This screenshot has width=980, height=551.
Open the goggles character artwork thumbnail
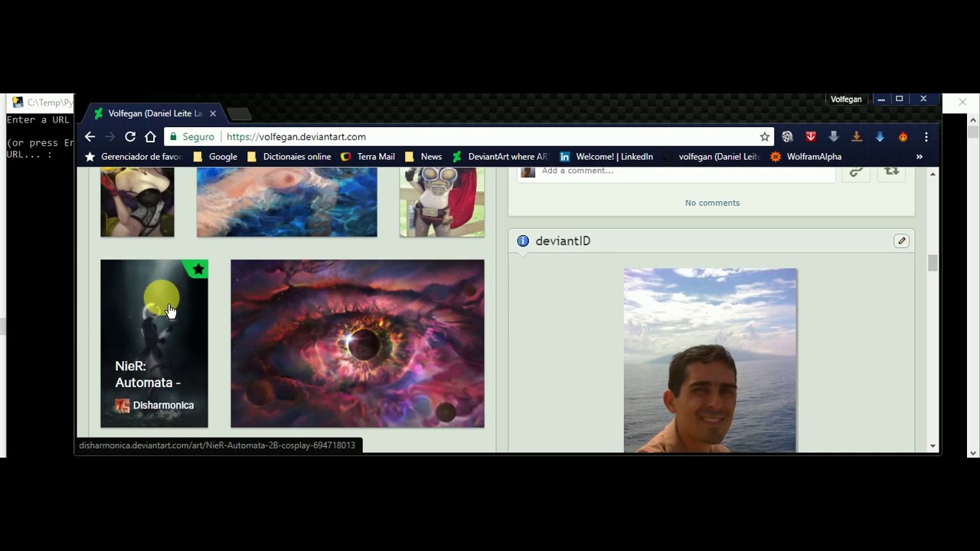point(442,202)
